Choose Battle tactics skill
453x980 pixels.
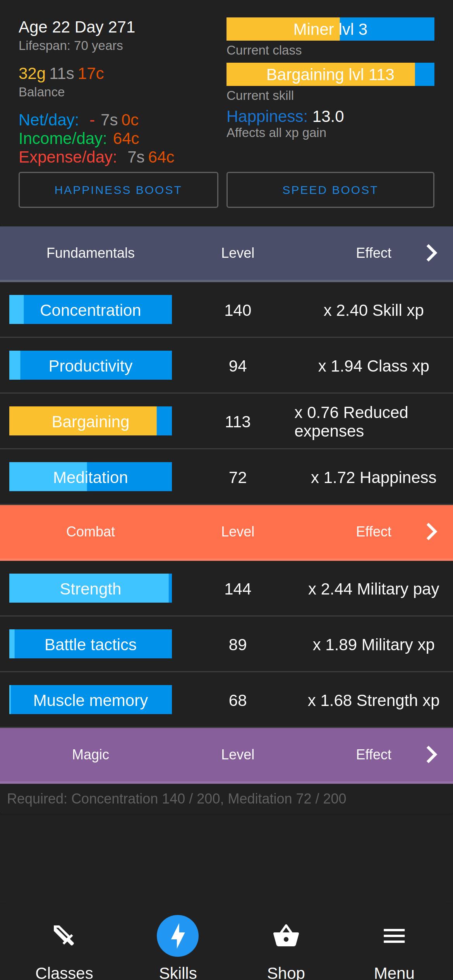tap(91, 644)
